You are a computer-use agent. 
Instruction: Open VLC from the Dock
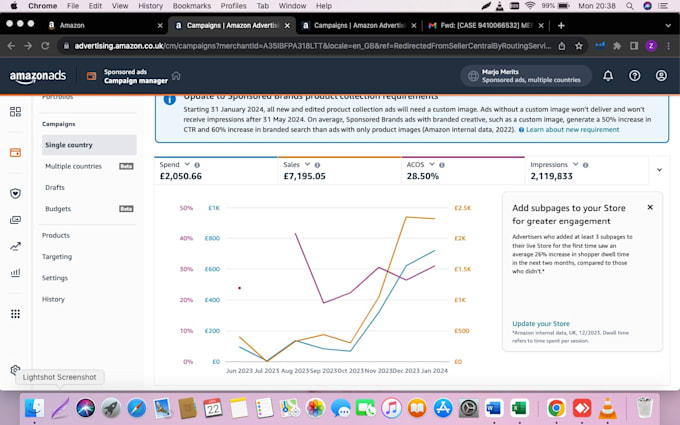pos(608,408)
